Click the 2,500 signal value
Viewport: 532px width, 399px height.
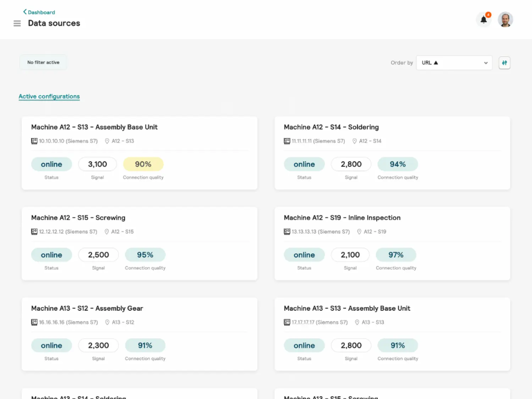point(99,255)
